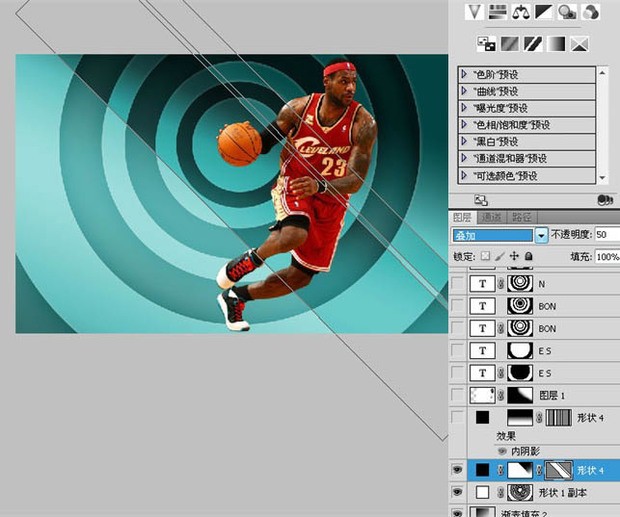620x517 pixels.
Task: Expand the "曲线" presets group
Action: point(464,92)
